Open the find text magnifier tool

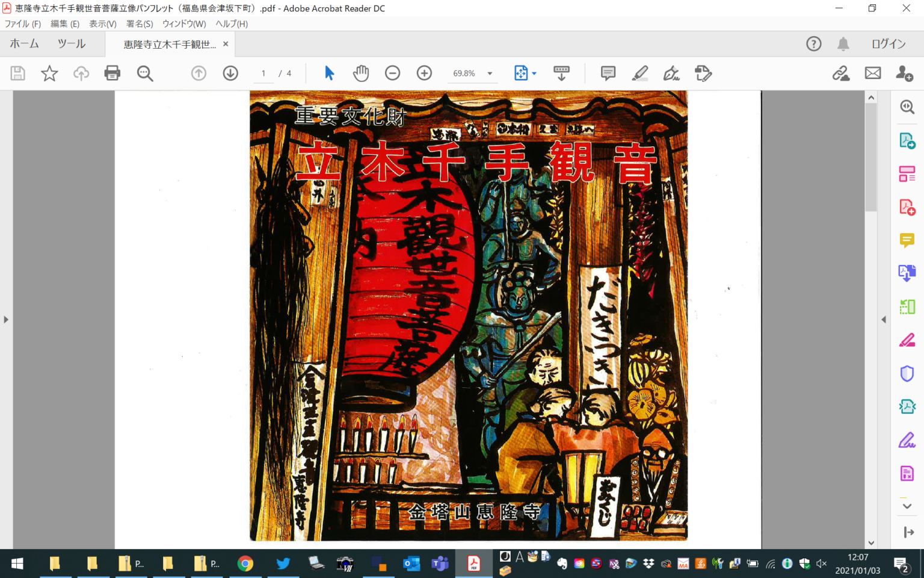pos(145,73)
